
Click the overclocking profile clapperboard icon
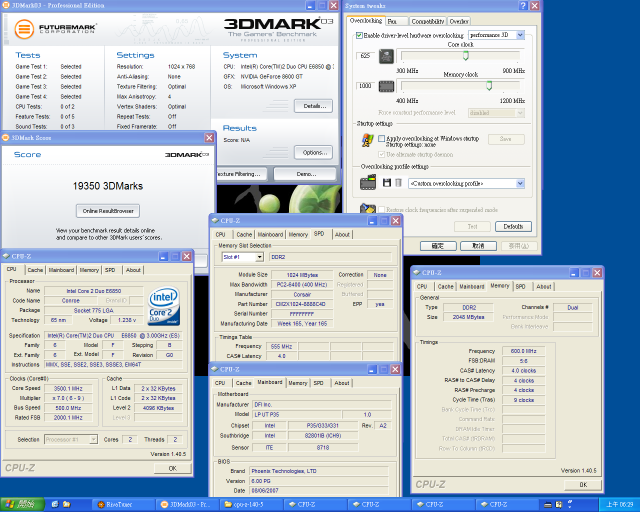point(368,182)
